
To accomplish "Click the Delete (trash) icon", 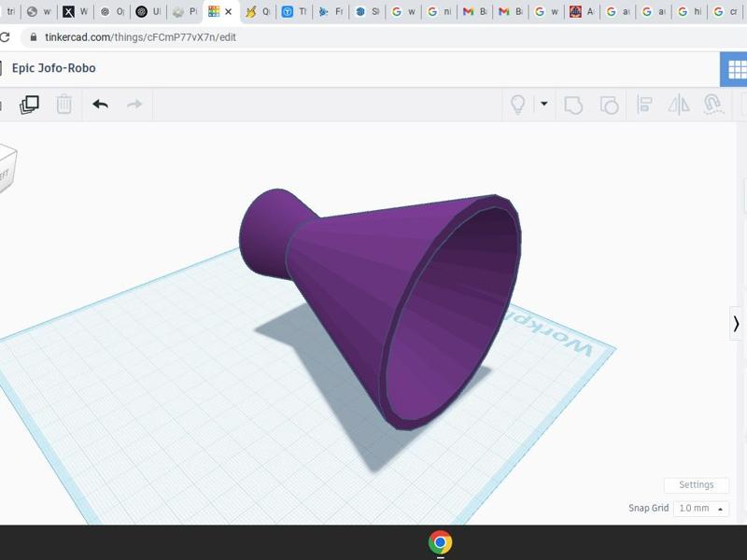I will [62, 105].
